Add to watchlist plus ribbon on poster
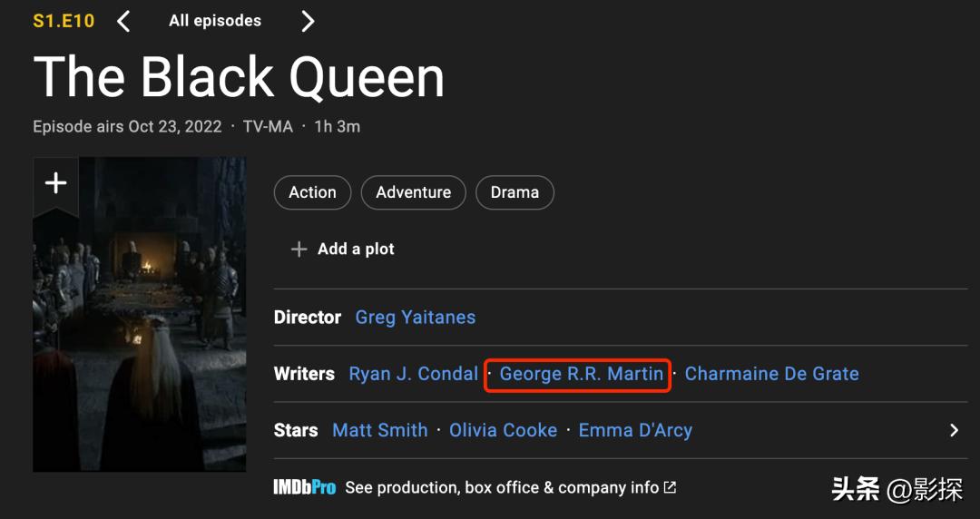 pyautogui.click(x=56, y=184)
